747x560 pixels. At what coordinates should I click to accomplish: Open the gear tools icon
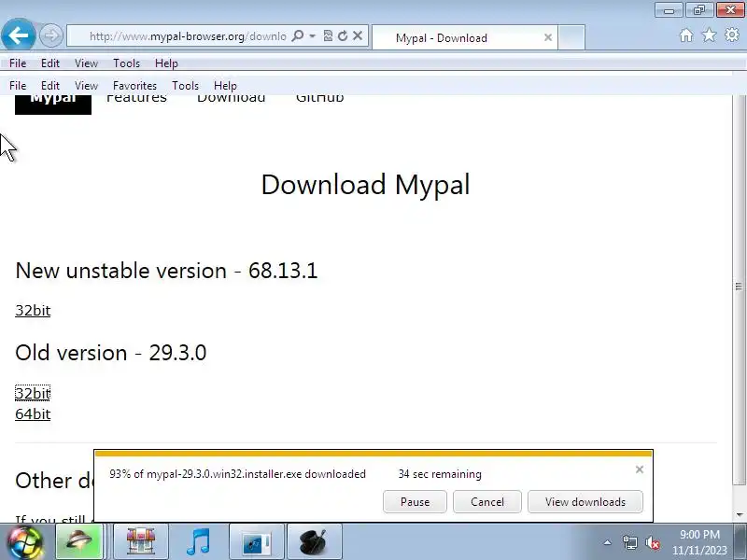pos(732,35)
